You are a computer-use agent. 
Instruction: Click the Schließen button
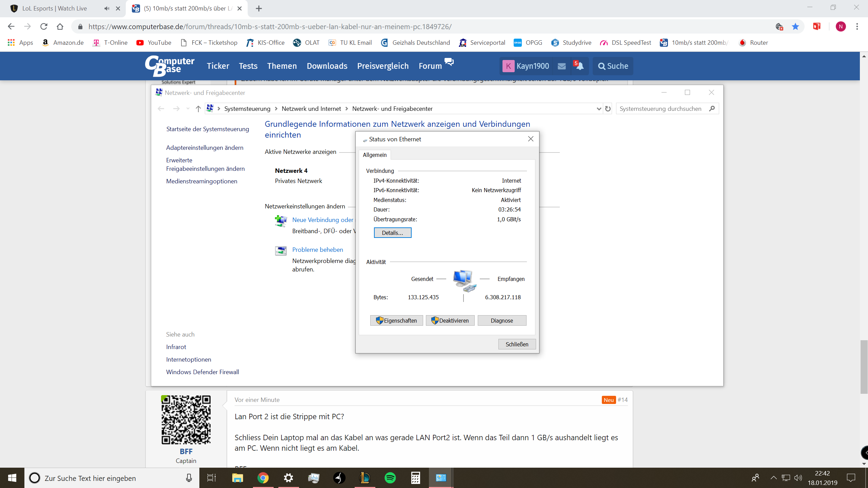(x=517, y=344)
